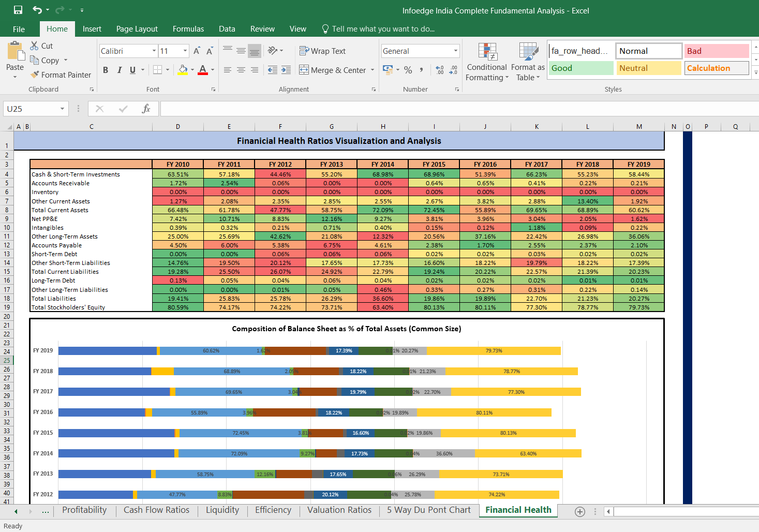The image size is (759, 532).
Task: Open Font dialog launcher
Action: (x=213, y=90)
